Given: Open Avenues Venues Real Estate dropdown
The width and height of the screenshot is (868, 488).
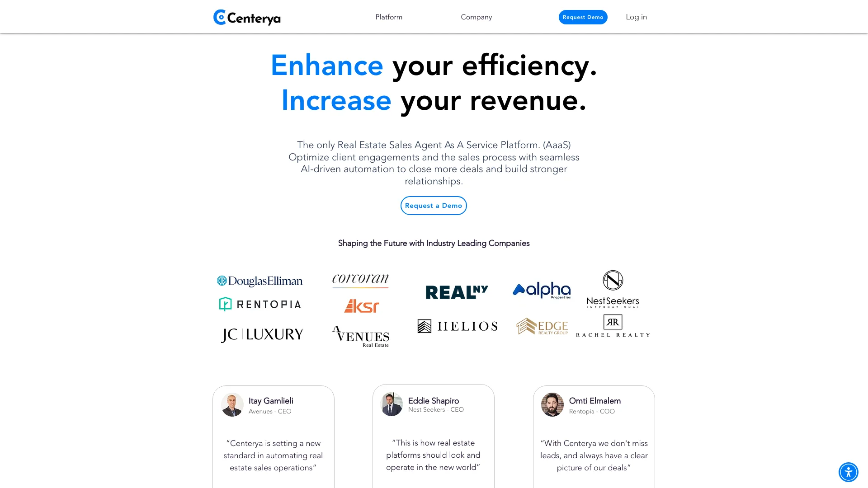Looking at the screenshot, I should click(x=361, y=335).
